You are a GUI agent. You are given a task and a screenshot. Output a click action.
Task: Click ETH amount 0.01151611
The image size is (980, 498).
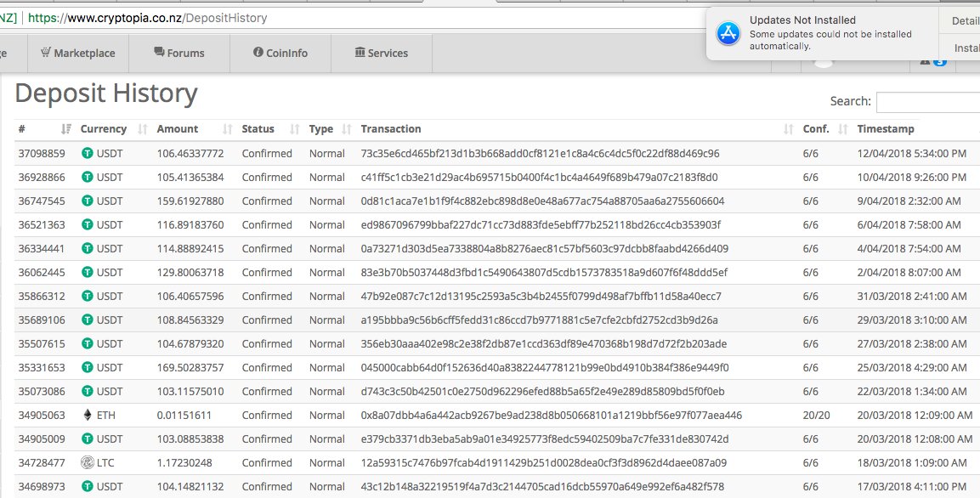click(x=184, y=415)
